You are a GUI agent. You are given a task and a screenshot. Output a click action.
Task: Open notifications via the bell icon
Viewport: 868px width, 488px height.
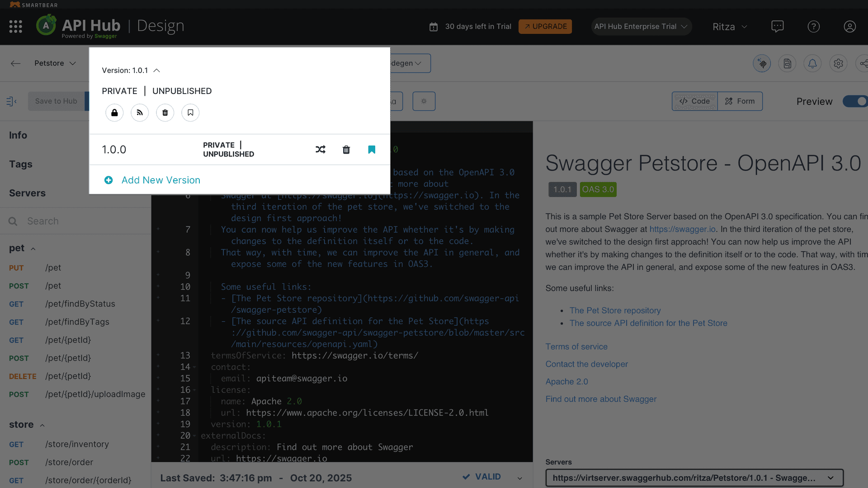[812, 63]
